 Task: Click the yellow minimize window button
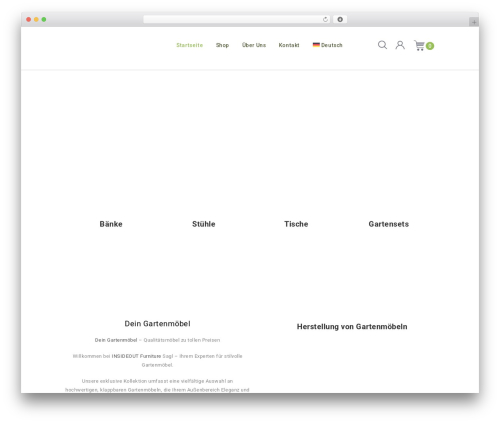click(x=36, y=19)
